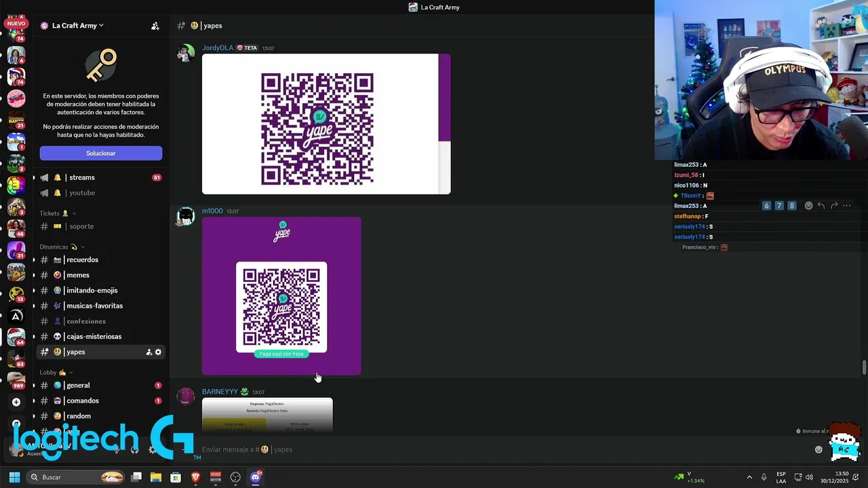Click the forward arrow in hover toolbar
This screenshot has width=868, height=488.
[x=834, y=205]
